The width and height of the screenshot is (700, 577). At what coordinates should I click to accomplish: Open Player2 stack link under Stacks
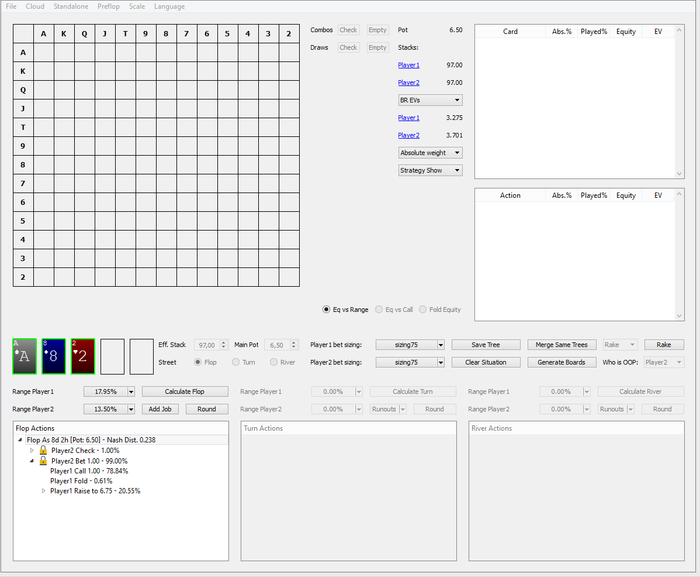(x=408, y=83)
